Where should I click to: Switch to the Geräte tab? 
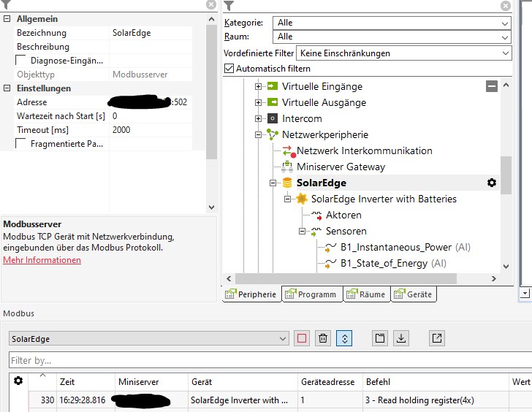[x=414, y=294]
